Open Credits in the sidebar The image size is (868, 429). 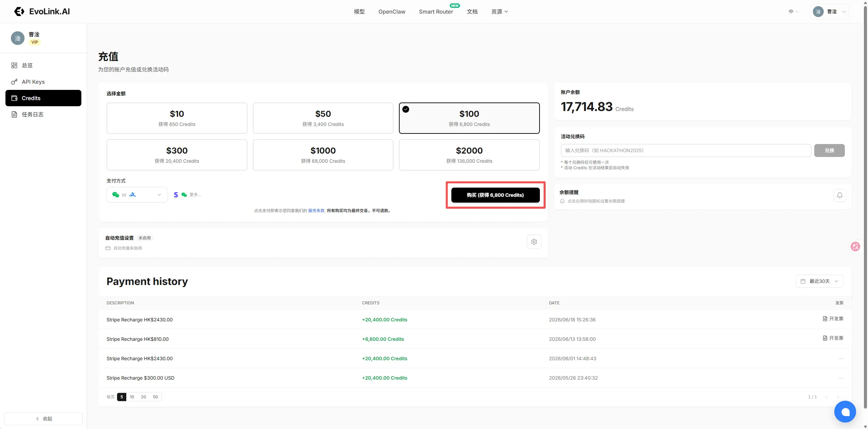click(x=43, y=98)
